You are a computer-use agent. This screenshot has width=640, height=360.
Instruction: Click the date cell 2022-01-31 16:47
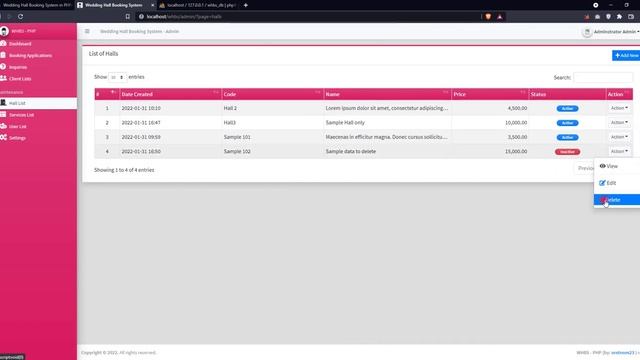pyautogui.click(x=170, y=122)
